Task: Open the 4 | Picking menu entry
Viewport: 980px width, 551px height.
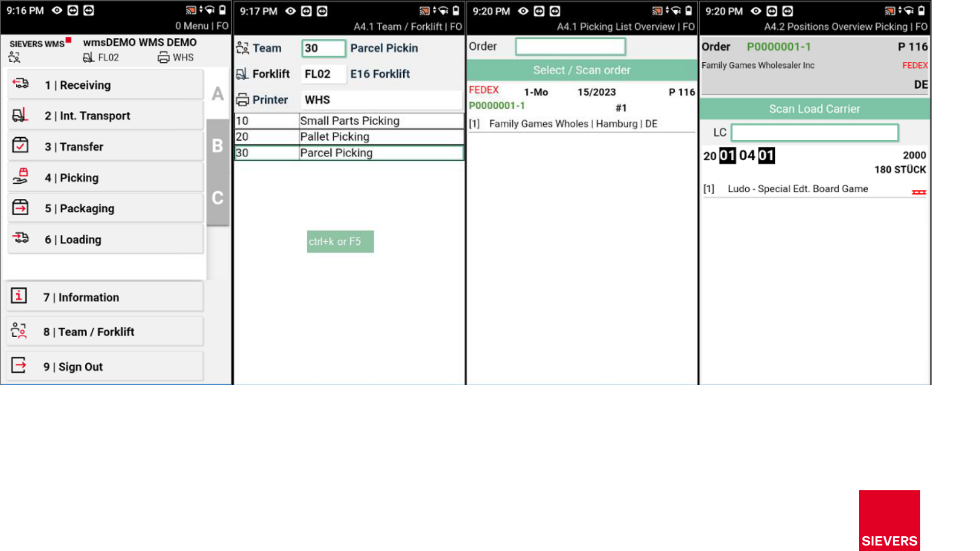Action: (x=106, y=178)
